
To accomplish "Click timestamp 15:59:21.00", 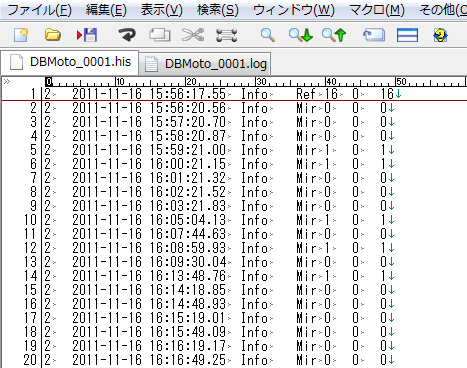I will [x=188, y=150].
